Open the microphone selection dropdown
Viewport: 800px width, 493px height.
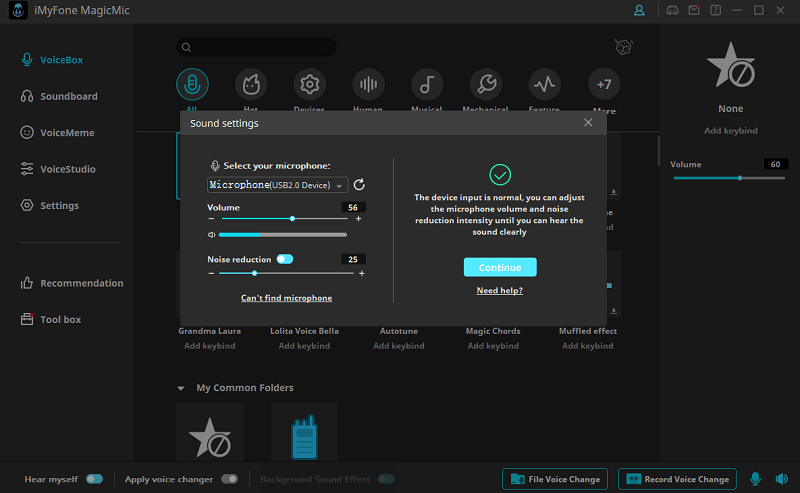pos(278,185)
